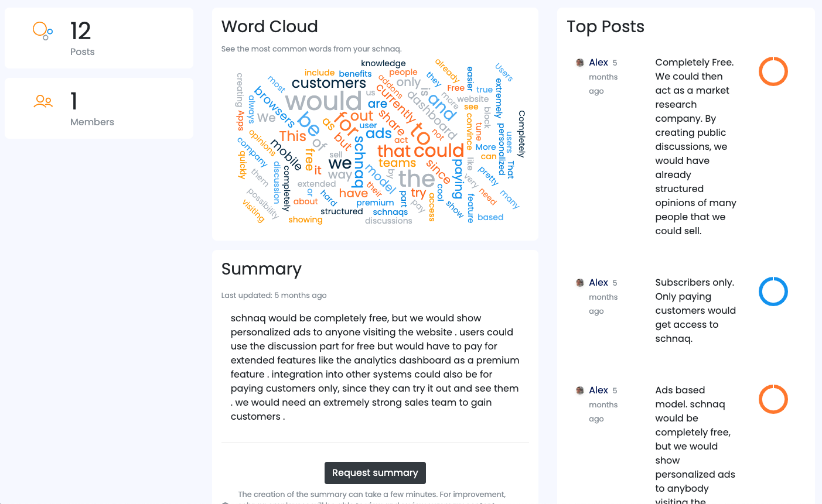
Task: Click the 'Last updated: 5 months ago' label
Action: tap(273, 295)
